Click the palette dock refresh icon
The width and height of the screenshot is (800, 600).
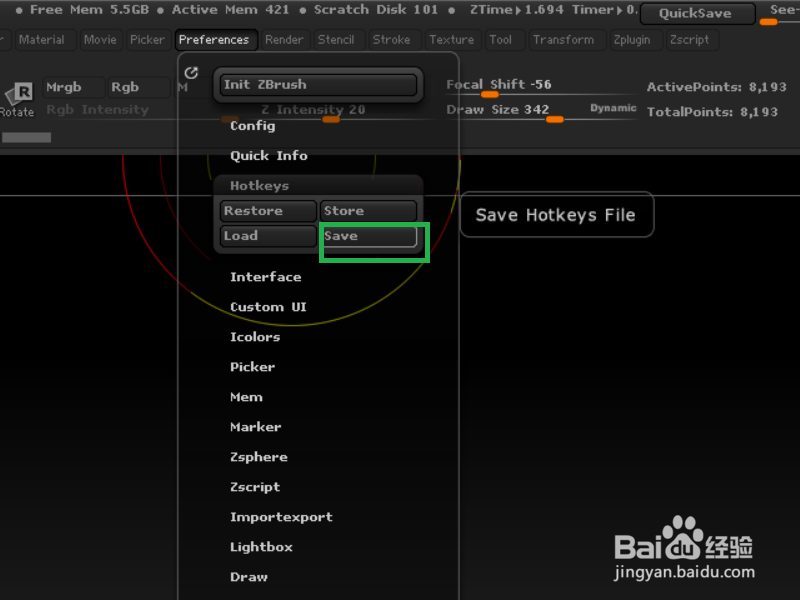(191, 73)
